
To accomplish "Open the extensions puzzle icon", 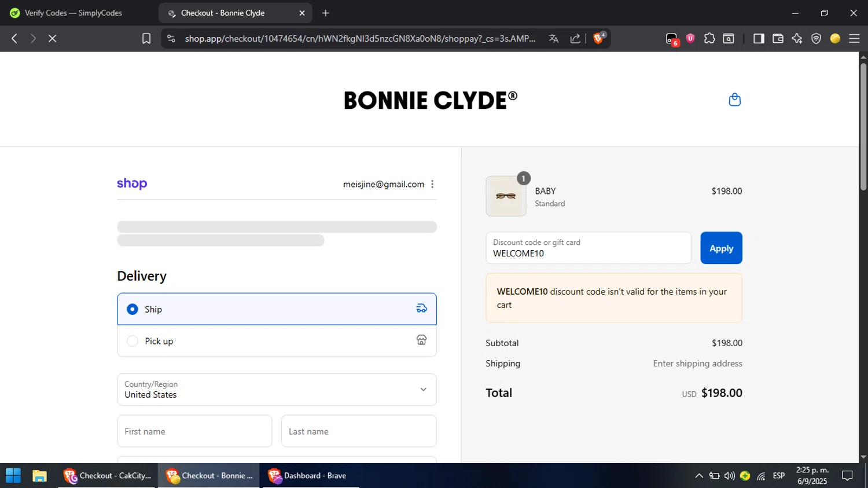I will tap(709, 38).
